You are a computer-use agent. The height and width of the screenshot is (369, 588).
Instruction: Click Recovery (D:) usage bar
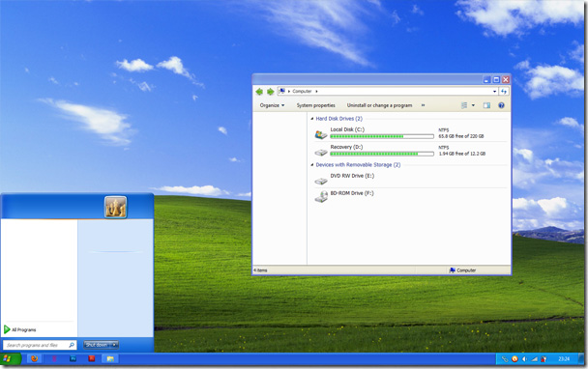(382, 154)
